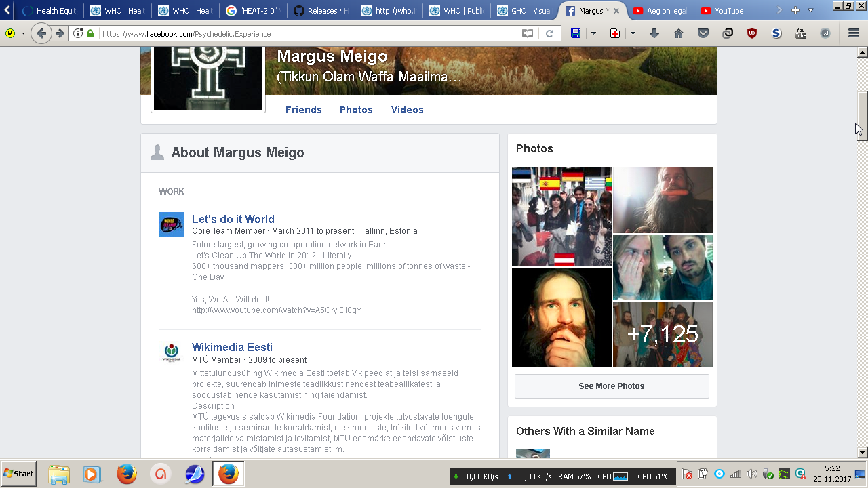Screen dimensions: 868x488
Task: Click the blue S extension icon
Action: [776, 33]
